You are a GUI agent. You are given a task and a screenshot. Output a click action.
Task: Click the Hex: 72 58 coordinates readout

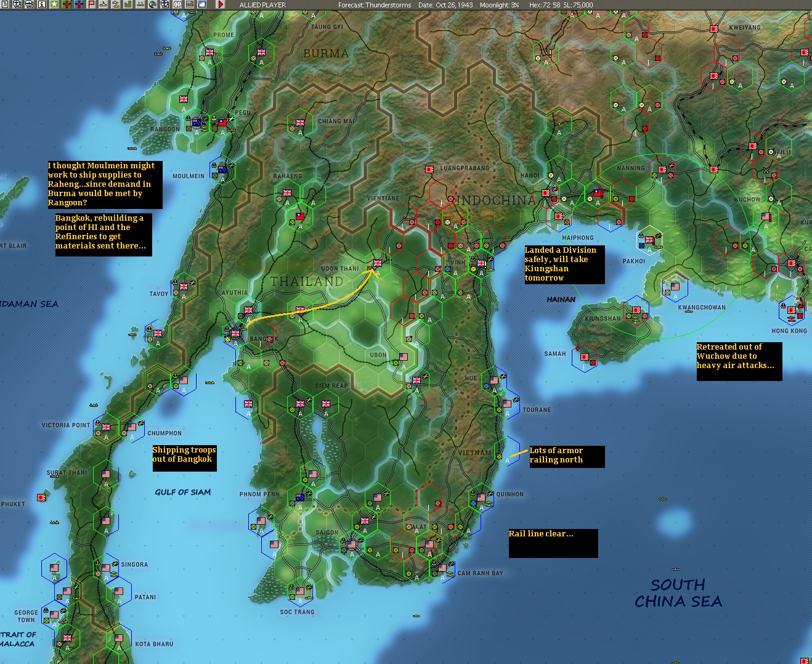point(545,5)
